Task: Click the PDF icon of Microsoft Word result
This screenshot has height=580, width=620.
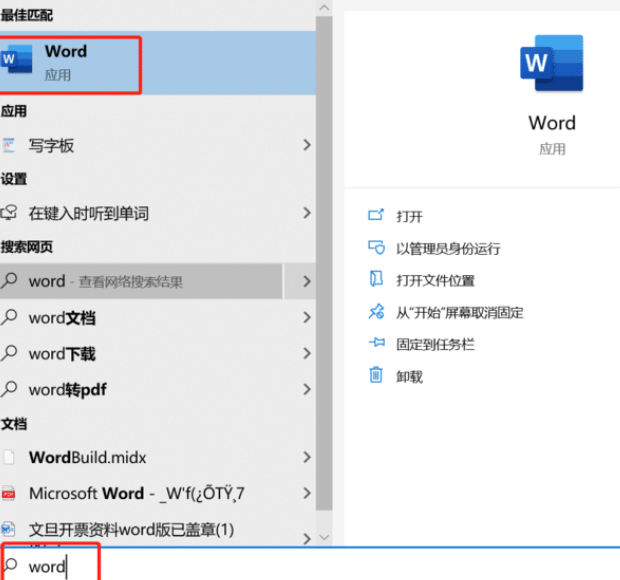Action: tap(8, 493)
